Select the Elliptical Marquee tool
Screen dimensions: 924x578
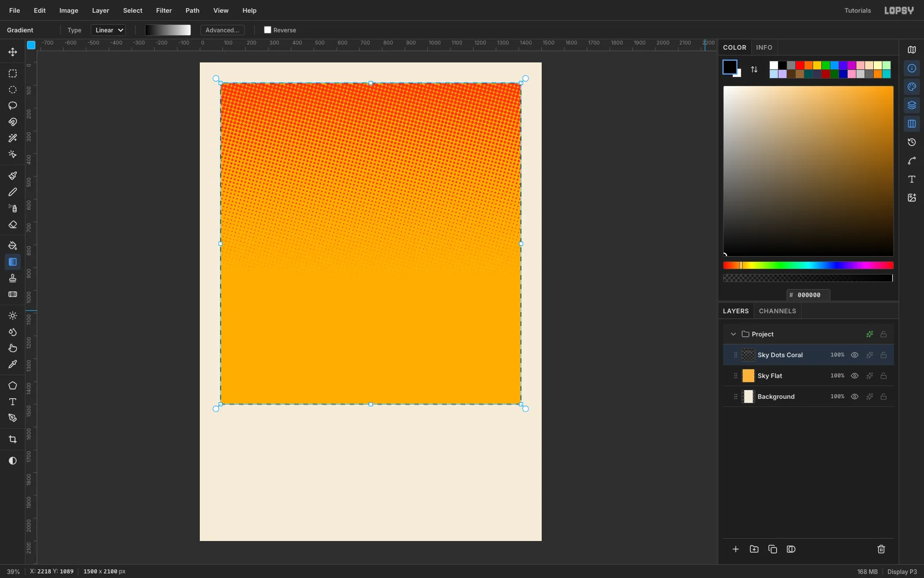coord(13,90)
